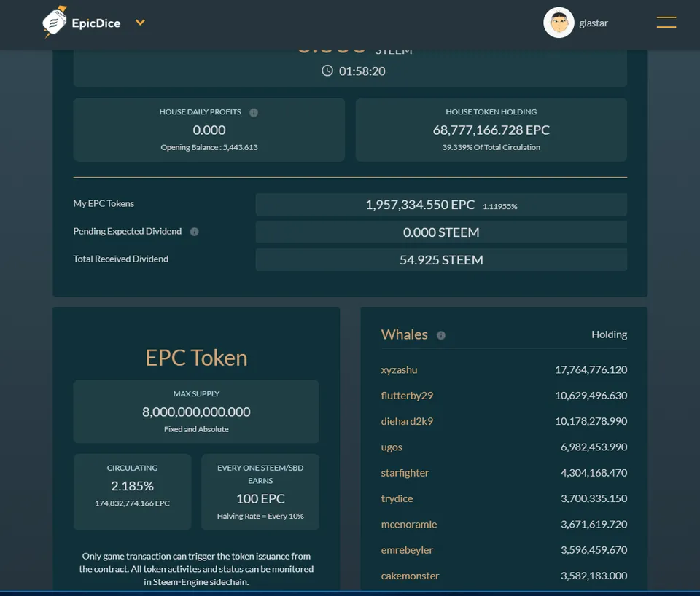Screen dimensions: 700x596
Task: Click 39.339% Of Total Circulation text
Action: coord(491,147)
